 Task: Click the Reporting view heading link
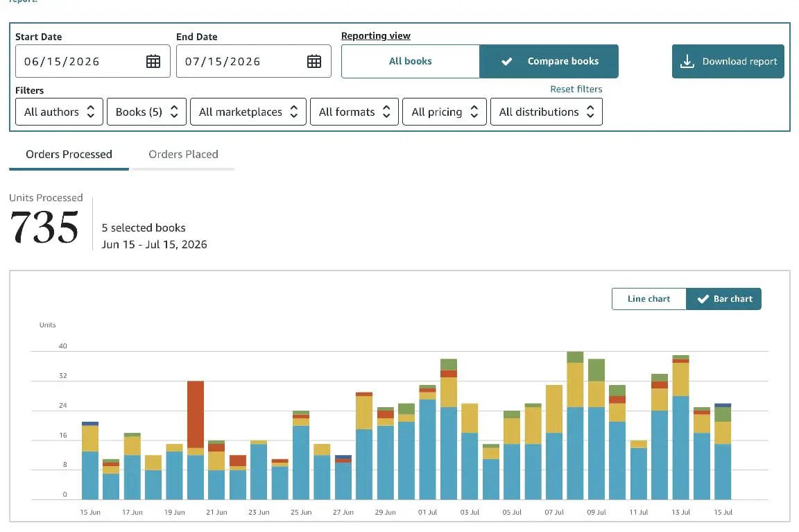(375, 35)
